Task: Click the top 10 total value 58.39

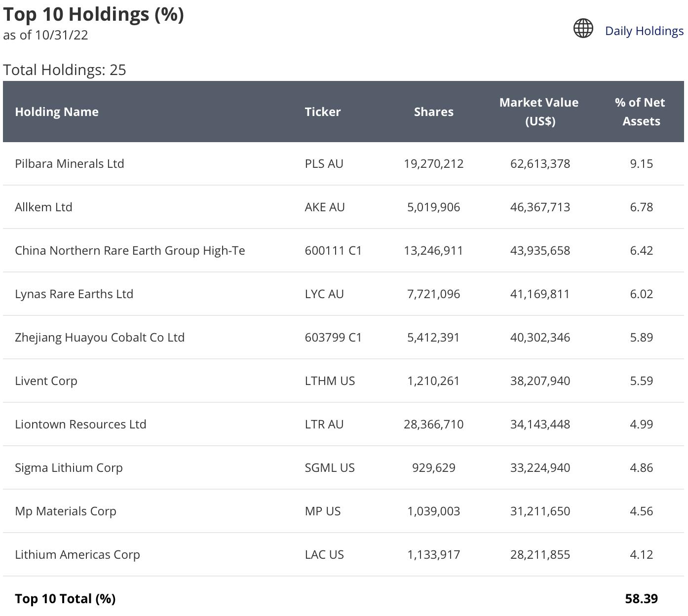Action: pos(641,598)
